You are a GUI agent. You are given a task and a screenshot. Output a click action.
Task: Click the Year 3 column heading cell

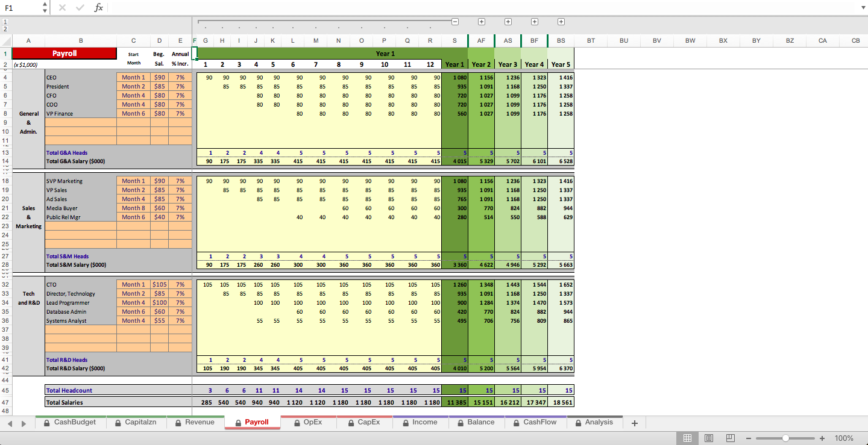[x=508, y=64]
